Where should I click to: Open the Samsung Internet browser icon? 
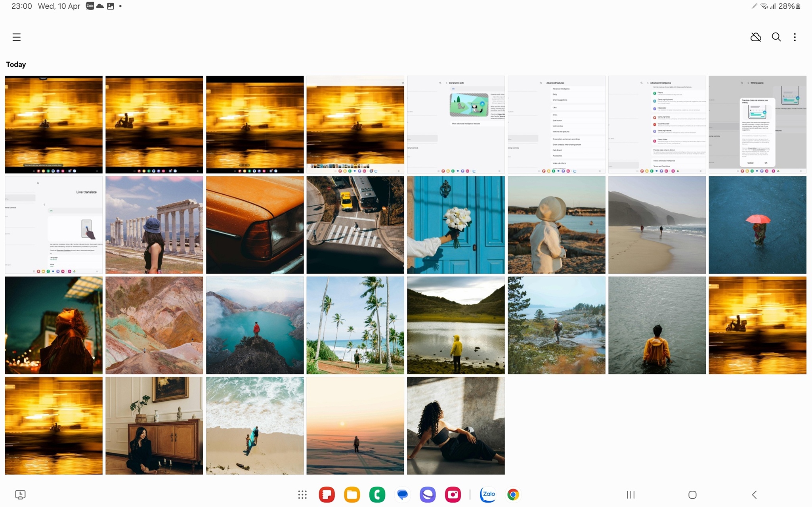427,494
